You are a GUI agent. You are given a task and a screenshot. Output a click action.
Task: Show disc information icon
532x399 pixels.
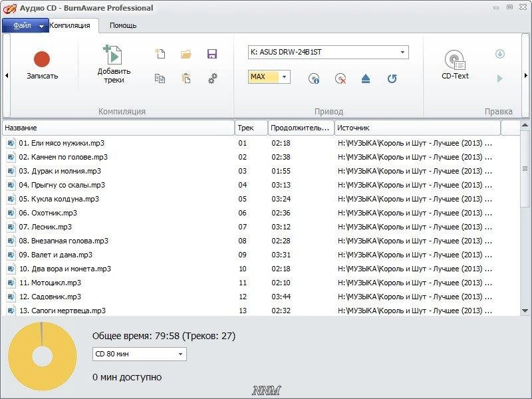click(x=314, y=78)
